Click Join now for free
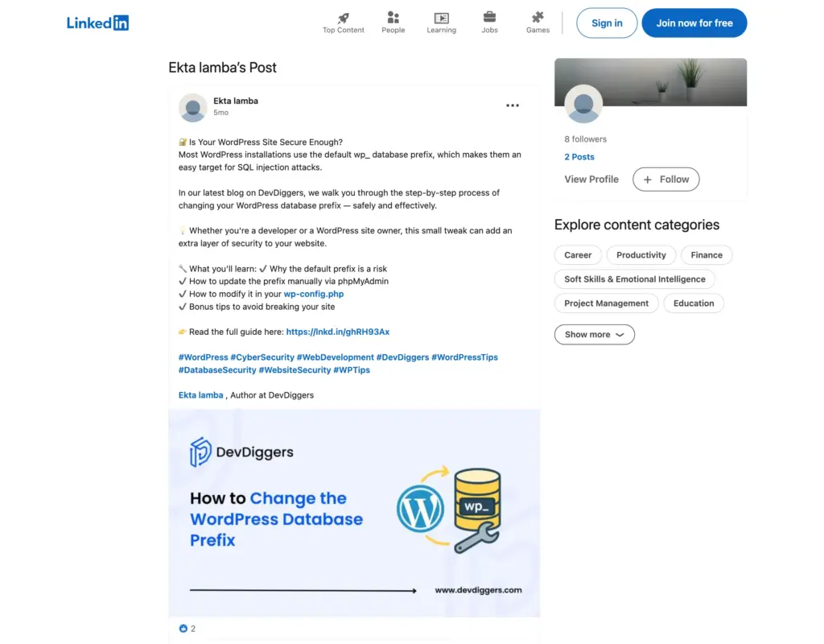This screenshot has height=644, width=824. 694,23
